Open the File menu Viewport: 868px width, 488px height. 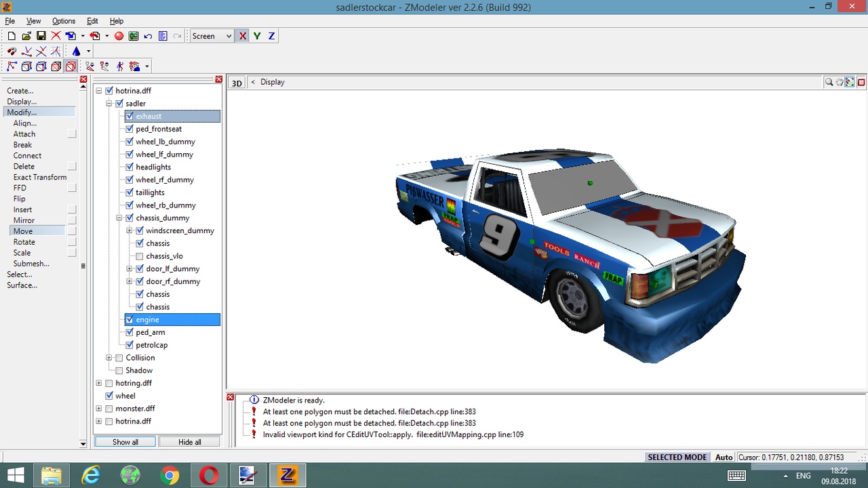pyautogui.click(x=10, y=21)
